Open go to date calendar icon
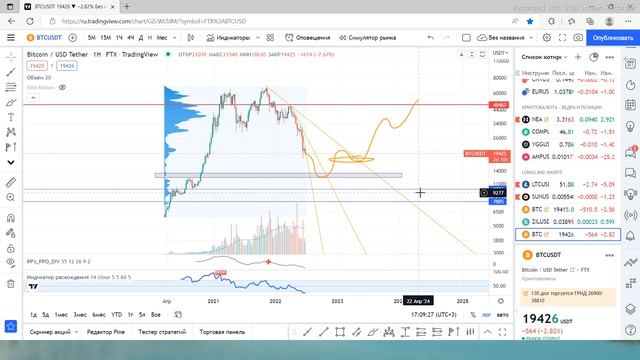Viewport: 640px width, 360px height. tap(178, 315)
